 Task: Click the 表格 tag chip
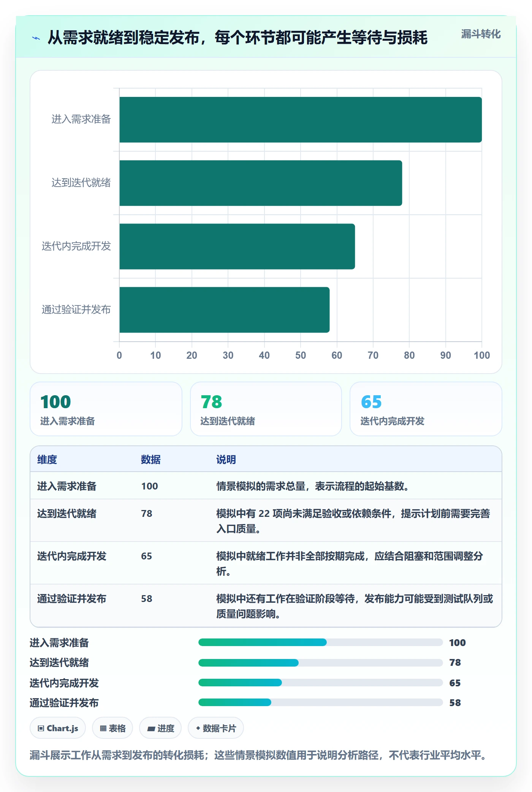112,728
